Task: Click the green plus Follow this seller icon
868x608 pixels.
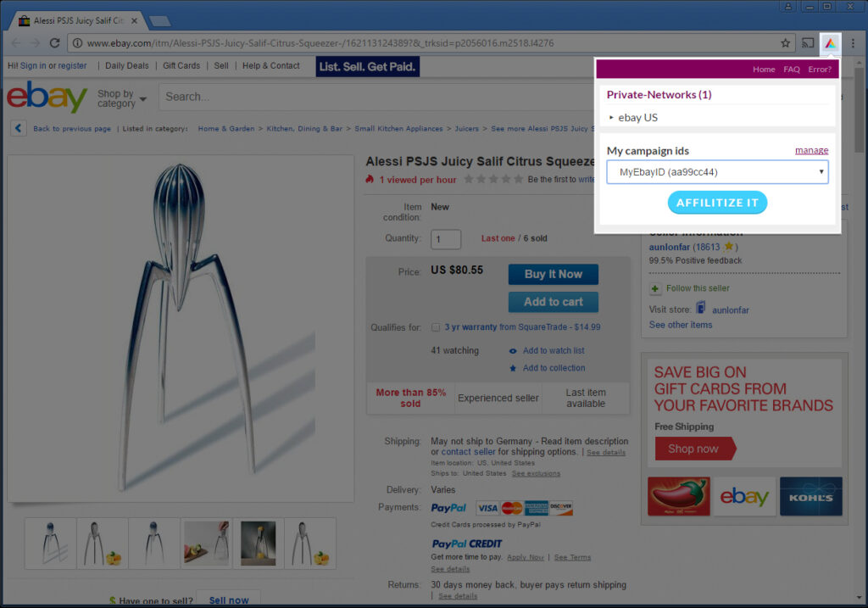Action: point(655,288)
